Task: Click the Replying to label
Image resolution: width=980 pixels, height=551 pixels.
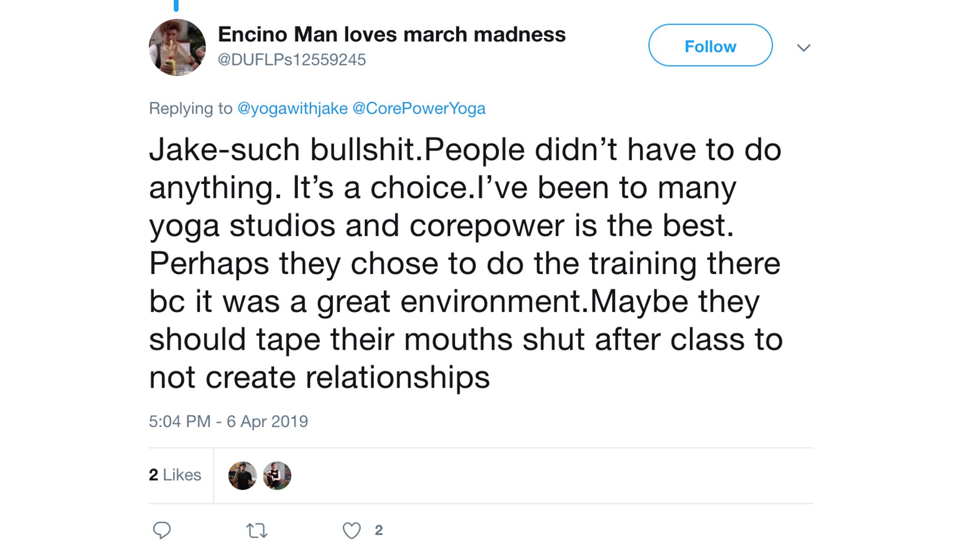Action: click(x=191, y=108)
